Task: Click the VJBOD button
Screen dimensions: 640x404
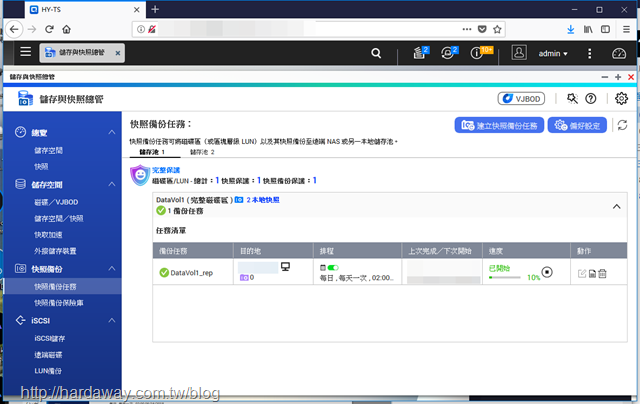Action: click(521, 99)
